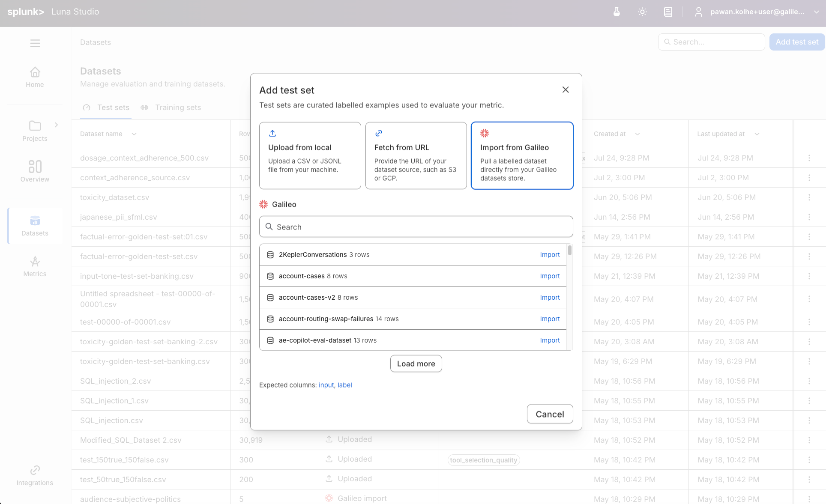Image resolution: width=826 pixels, height=504 pixels.
Task: Choose Import from Galileo option card
Action: pyautogui.click(x=522, y=155)
